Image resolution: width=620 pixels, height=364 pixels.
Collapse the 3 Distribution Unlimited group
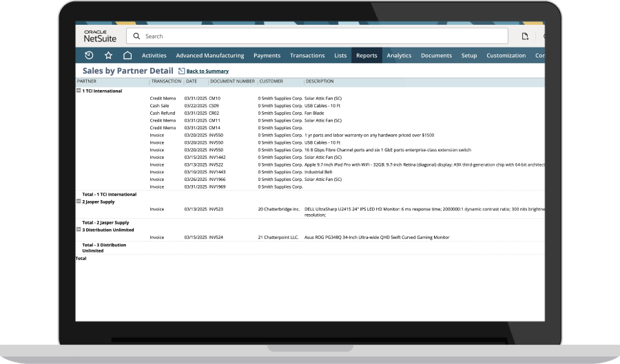tap(79, 229)
